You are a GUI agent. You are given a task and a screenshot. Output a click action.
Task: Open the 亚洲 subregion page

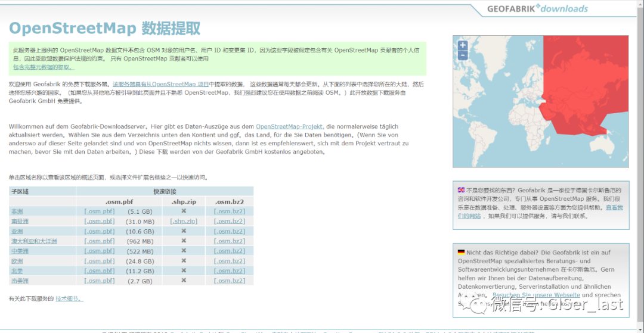[17, 231]
